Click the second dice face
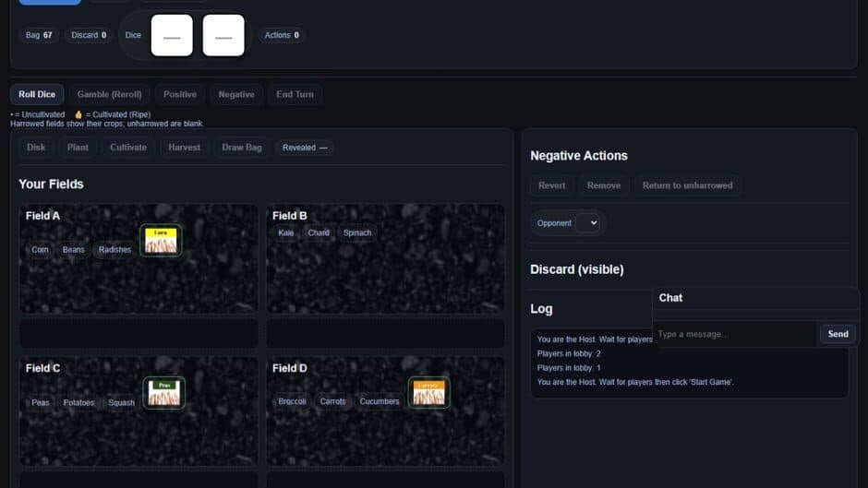The height and width of the screenshot is (488, 868). pos(223,35)
